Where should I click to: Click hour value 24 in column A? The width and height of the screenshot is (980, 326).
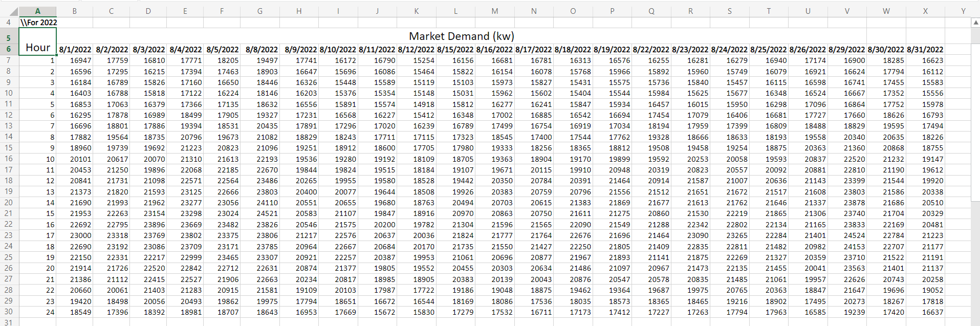click(x=38, y=312)
